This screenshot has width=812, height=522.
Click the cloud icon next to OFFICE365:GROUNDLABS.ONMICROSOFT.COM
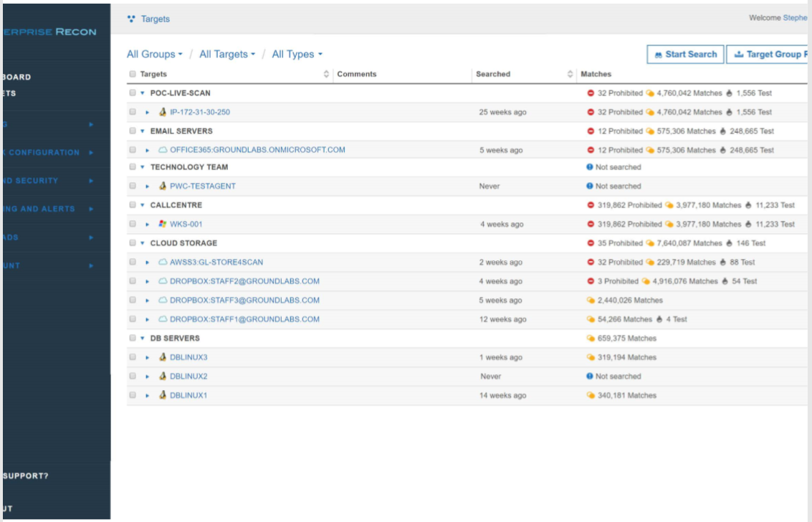tap(163, 150)
